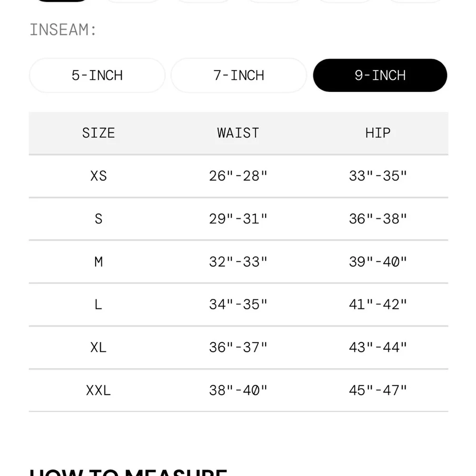Image resolution: width=476 pixels, height=476 pixels.
Task: Click the S size row label
Action: (99, 219)
